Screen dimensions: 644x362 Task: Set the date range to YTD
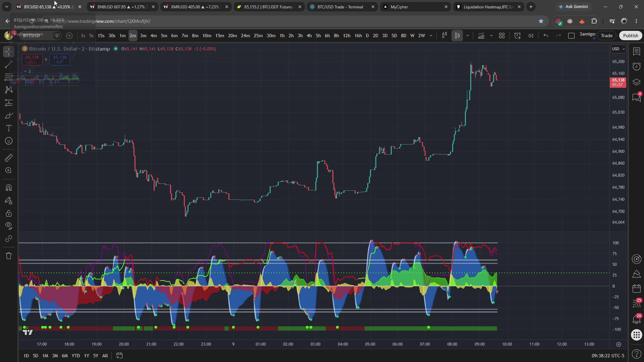tap(76, 356)
